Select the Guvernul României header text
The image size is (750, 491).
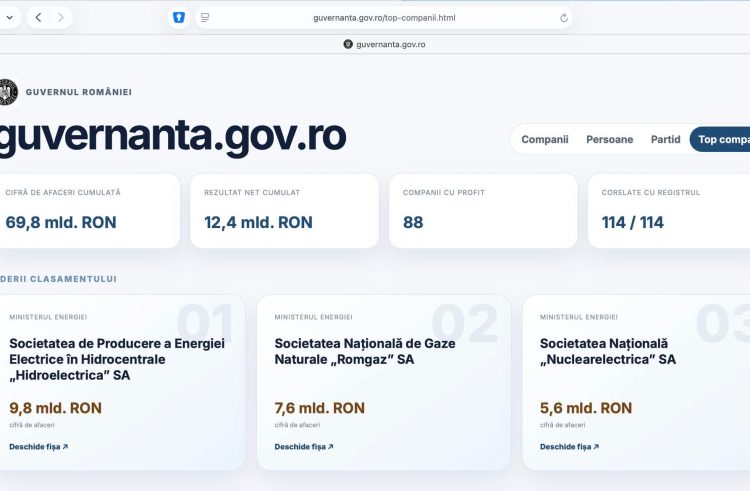[x=79, y=92]
